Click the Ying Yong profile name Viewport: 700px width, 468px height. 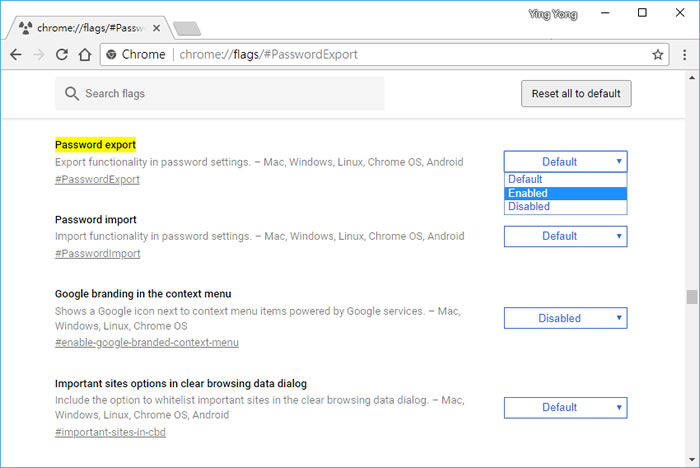553,14
